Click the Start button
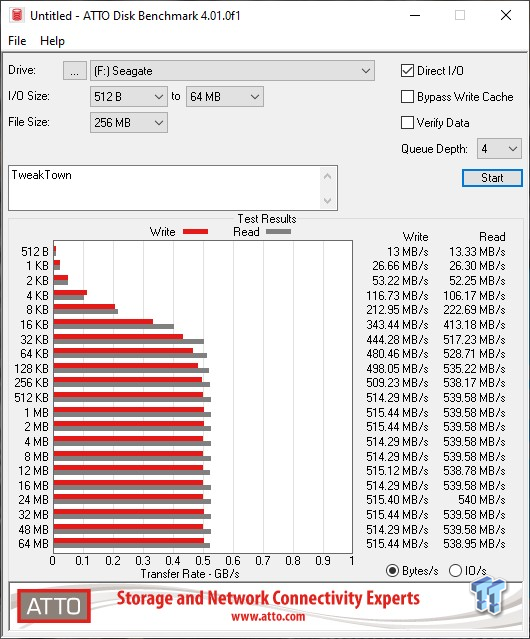Image resolution: width=530 pixels, height=639 pixels. tap(492, 178)
